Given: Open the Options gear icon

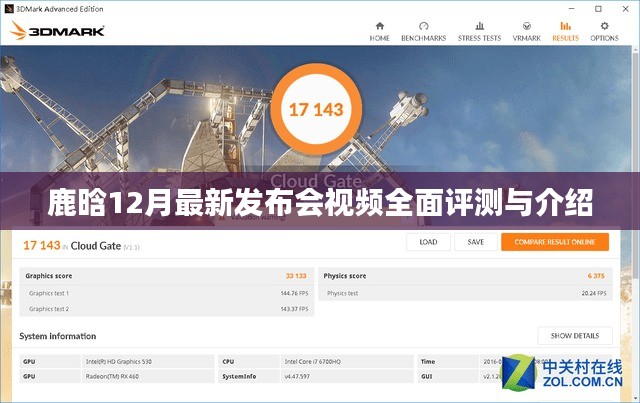Looking at the screenshot, I should tap(604, 26).
